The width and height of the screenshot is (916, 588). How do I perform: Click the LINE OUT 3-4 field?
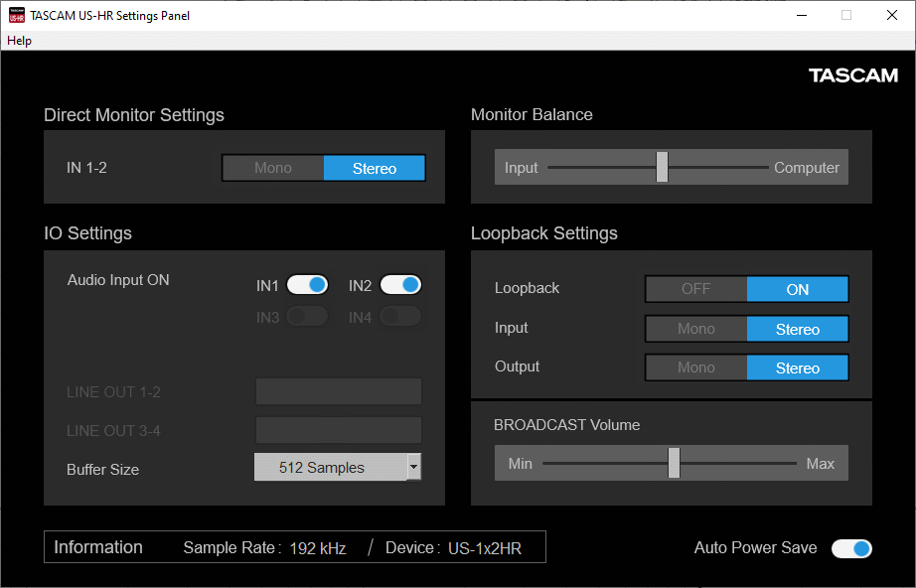(x=338, y=430)
